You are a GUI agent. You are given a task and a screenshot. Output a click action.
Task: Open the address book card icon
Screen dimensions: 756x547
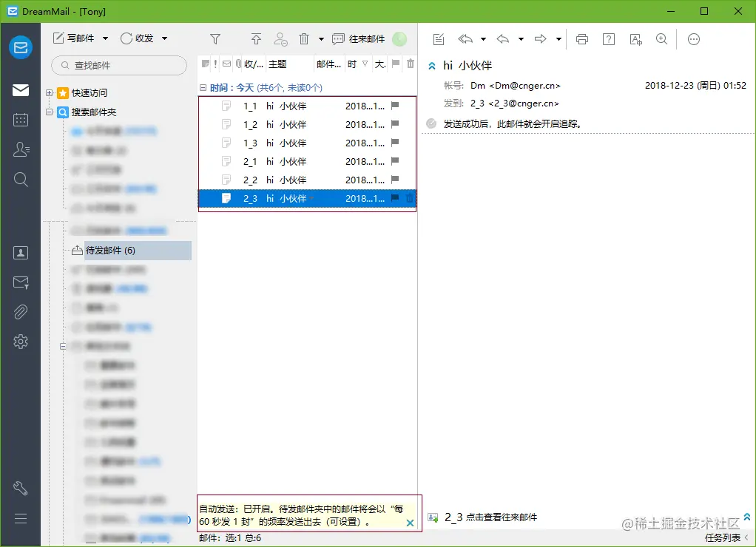coord(20,253)
